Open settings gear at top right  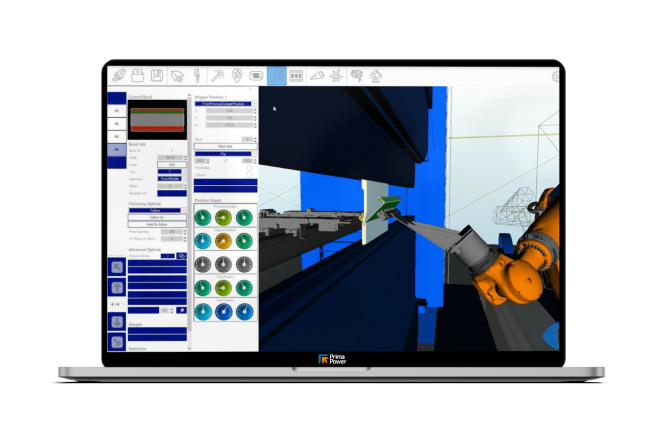[557, 75]
